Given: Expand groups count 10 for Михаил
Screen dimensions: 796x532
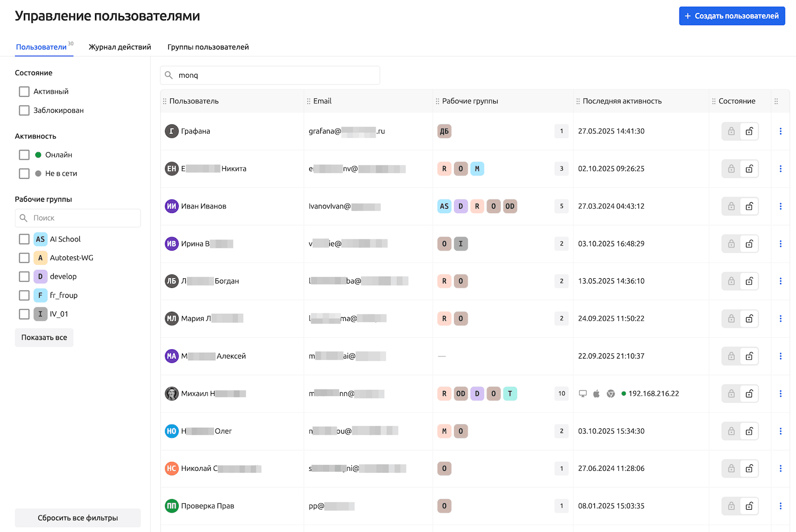Looking at the screenshot, I should pyautogui.click(x=561, y=394).
